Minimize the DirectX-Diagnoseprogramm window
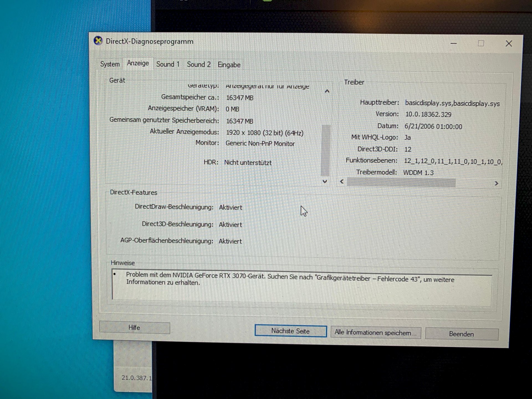532x399 pixels. (x=454, y=43)
